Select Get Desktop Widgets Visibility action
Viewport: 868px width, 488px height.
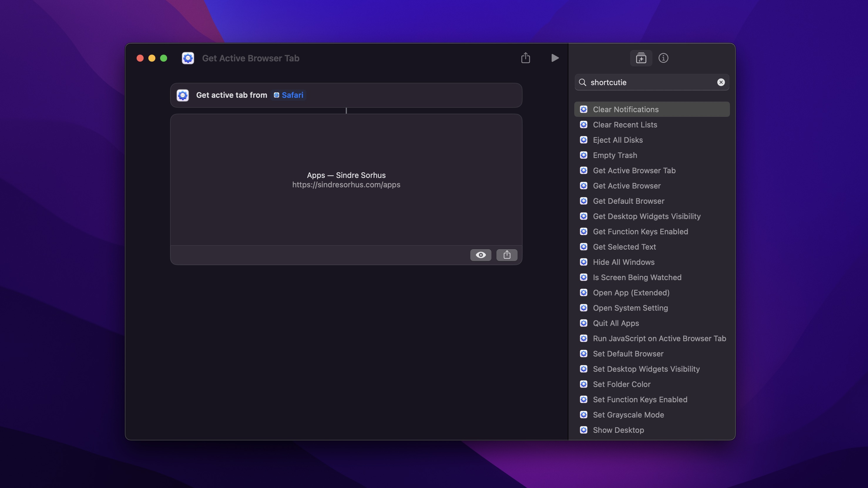[647, 216]
